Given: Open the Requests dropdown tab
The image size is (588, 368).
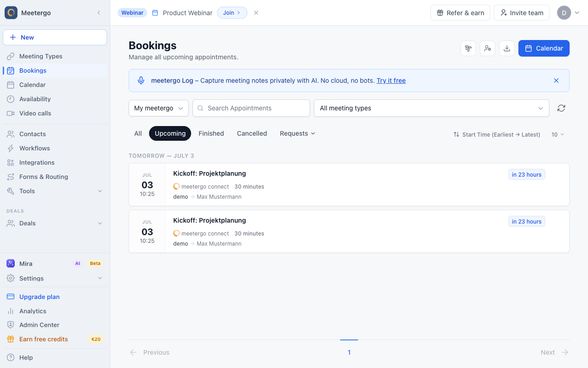Looking at the screenshot, I should (298, 133).
